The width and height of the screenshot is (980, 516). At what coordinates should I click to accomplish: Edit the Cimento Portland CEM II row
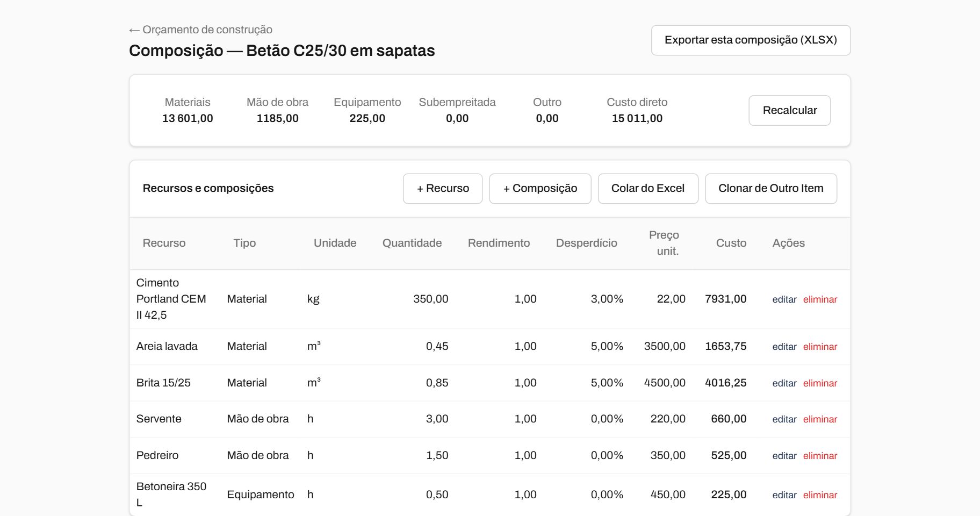click(784, 299)
